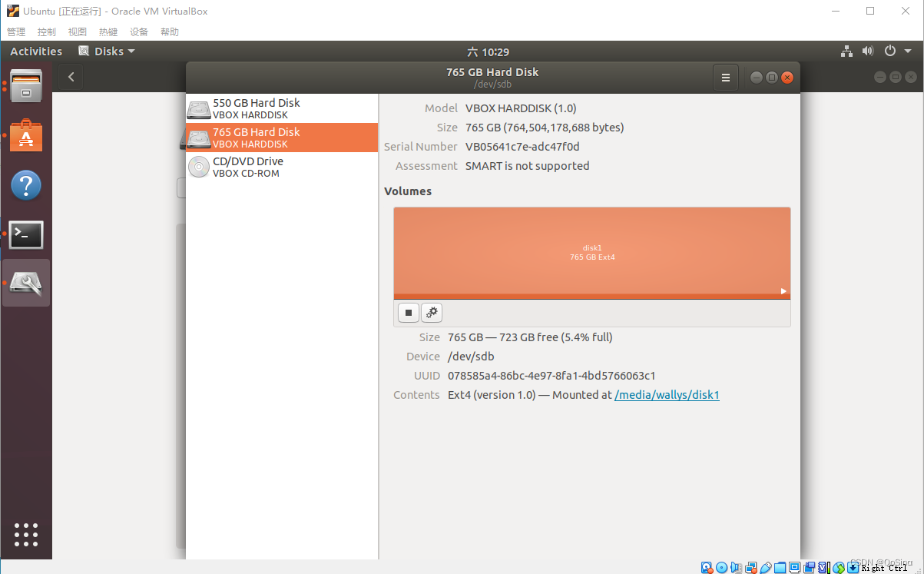Click Device value /dev/sdb

471,357
